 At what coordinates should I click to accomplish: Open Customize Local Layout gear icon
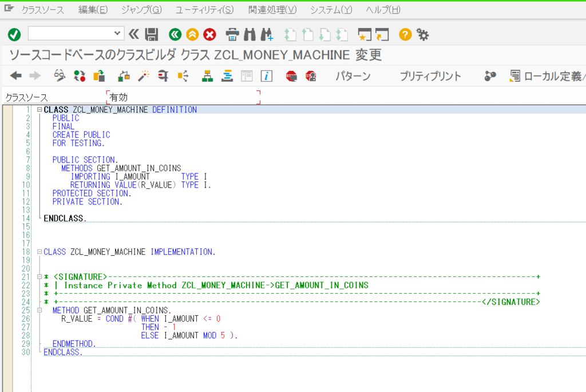[x=423, y=34]
